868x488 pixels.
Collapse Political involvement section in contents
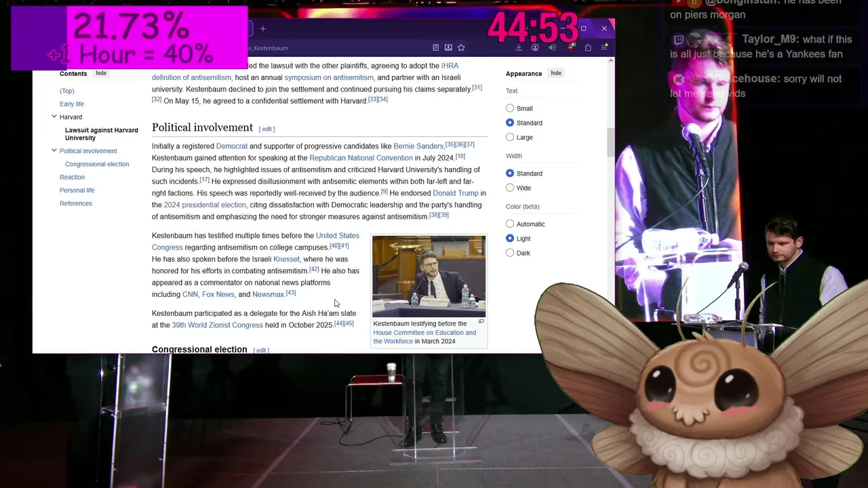[x=54, y=150]
